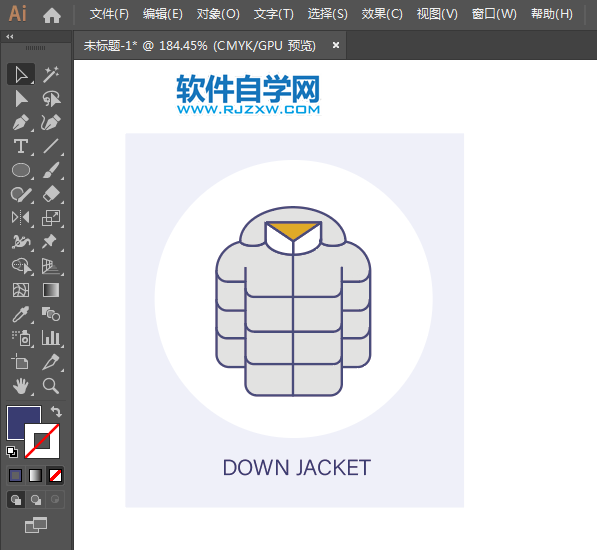Select the Paintbrush tool
597x550 pixels.
pyautogui.click(x=51, y=170)
